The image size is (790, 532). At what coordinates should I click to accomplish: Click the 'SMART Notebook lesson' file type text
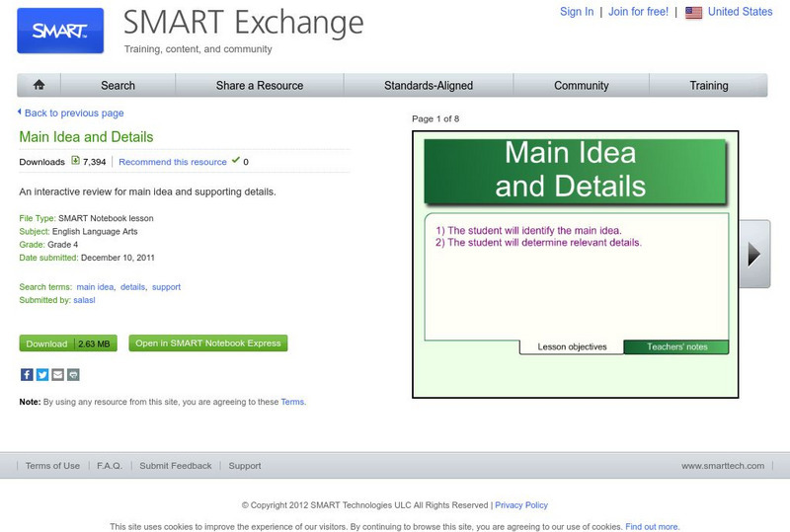coord(106,218)
